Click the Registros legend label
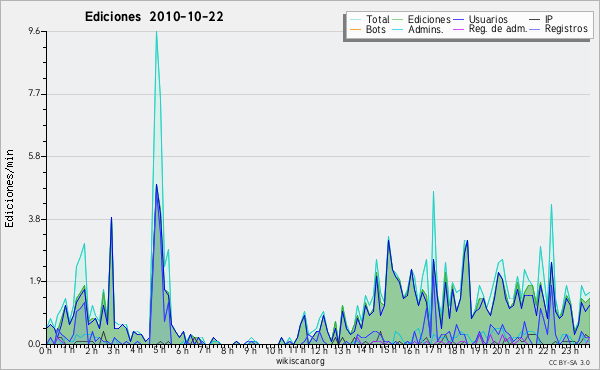This screenshot has height=370, width=600. 566,29
